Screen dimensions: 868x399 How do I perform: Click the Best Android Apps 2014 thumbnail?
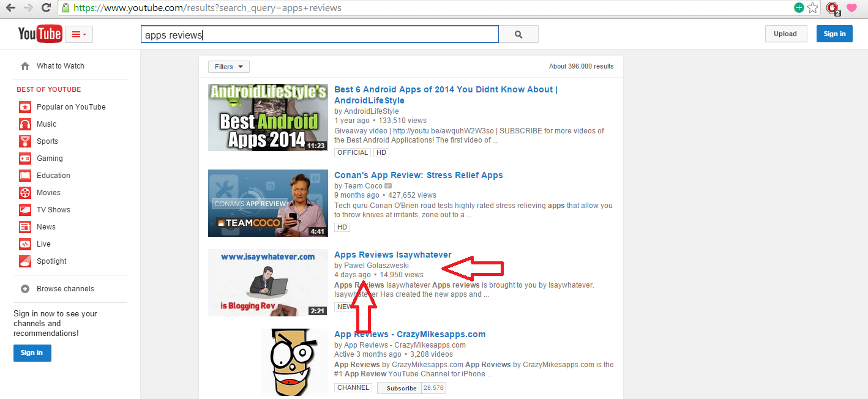point(268,117)
